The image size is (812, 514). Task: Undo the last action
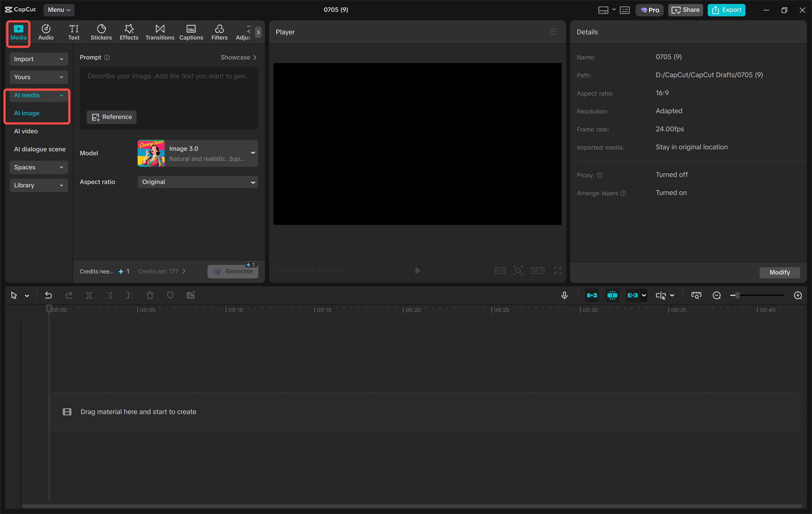48,295
